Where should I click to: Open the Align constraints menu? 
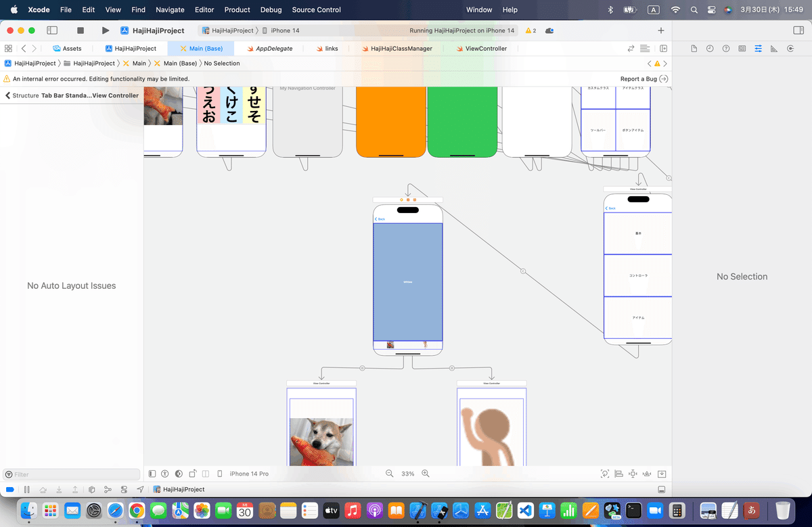click(x=619, y=474)
